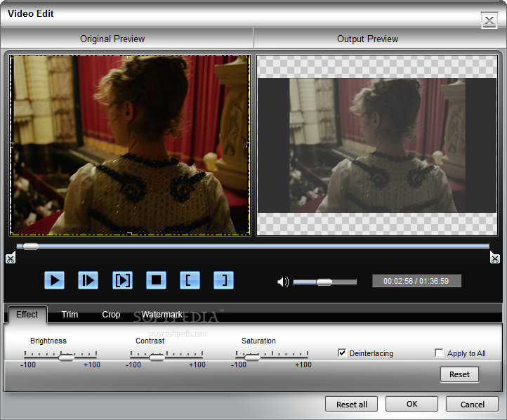Click the Next Frame step button
This screenshot has width=507, height=420.
88,280
